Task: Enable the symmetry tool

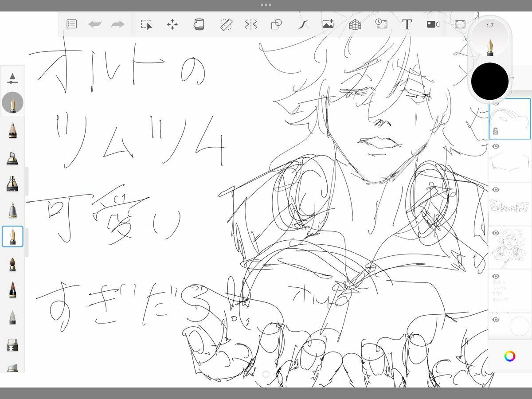Action: click(251, 24)
